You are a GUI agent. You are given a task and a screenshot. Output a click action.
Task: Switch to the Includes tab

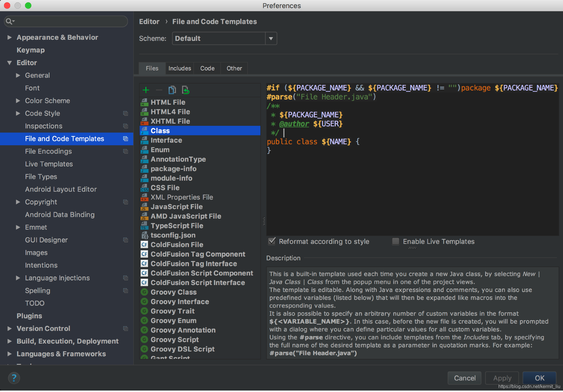tap(179, 68)
